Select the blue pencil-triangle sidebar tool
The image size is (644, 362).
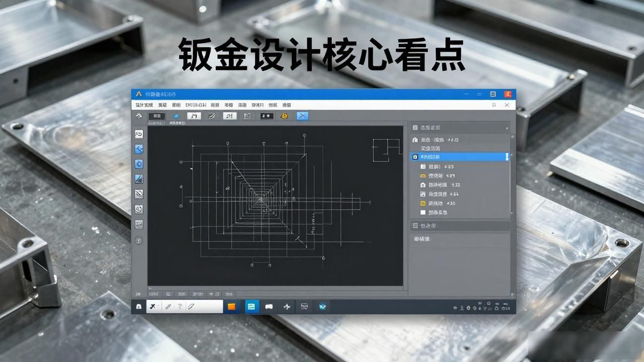(x=139, y=179)
